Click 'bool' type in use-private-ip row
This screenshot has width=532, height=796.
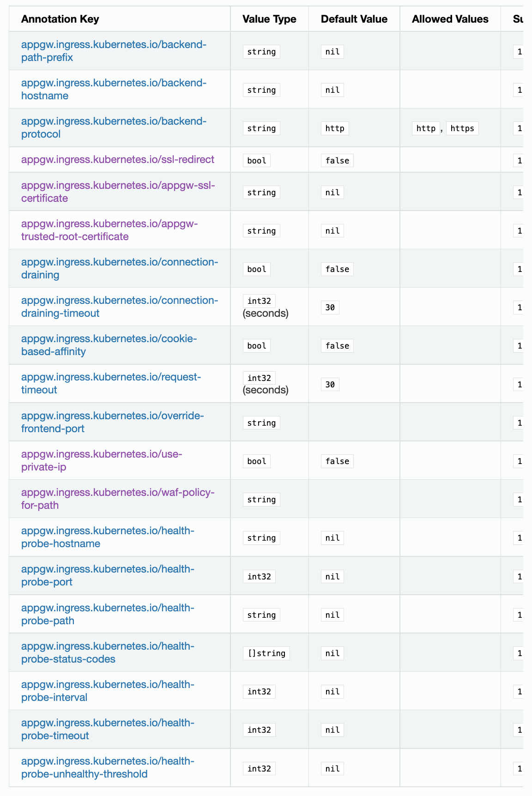[257, 461]
